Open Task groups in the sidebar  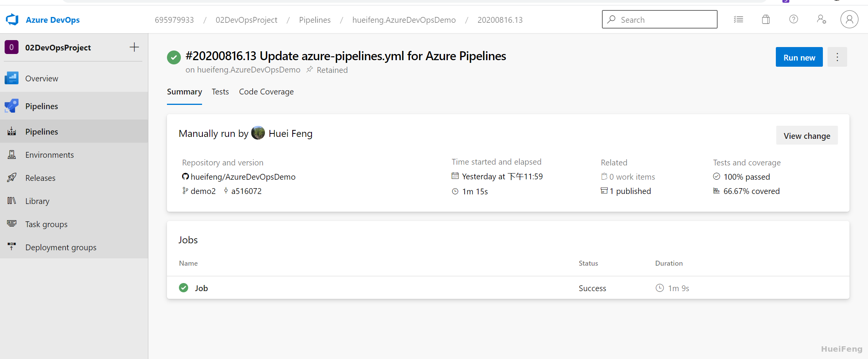point(74,224)
